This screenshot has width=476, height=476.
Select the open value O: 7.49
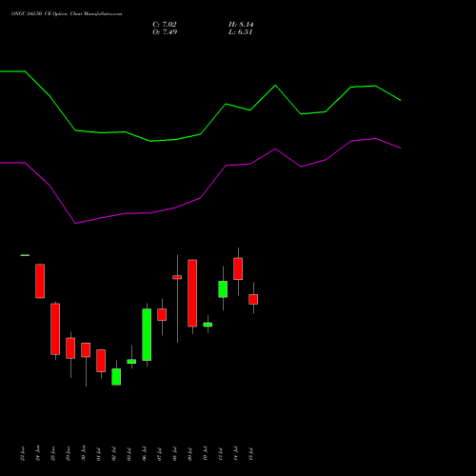pyautogui.click(x=165, y=32)
